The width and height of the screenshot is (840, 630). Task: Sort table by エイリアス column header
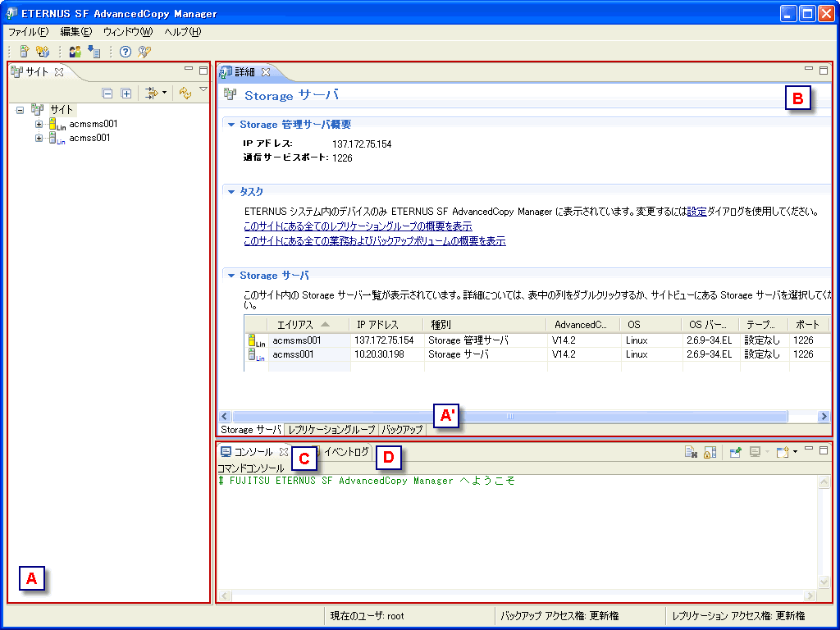click(x=308, y=325)
